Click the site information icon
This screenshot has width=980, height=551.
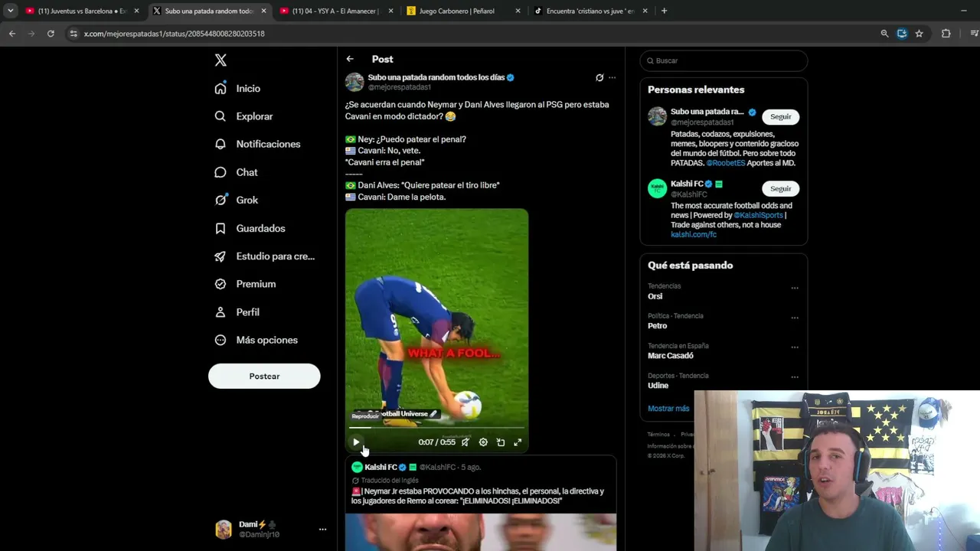(73, 34)
